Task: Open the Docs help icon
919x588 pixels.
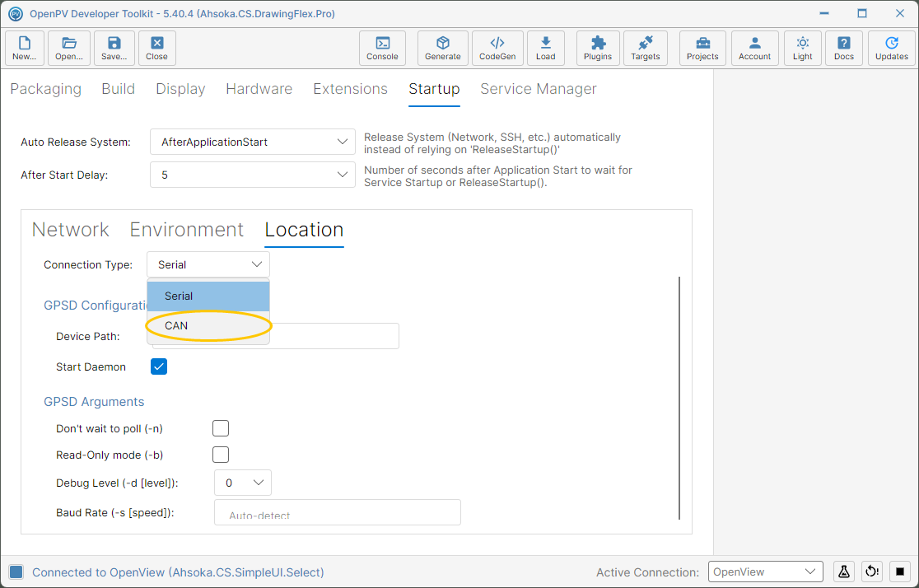Action: pos(844,48)
